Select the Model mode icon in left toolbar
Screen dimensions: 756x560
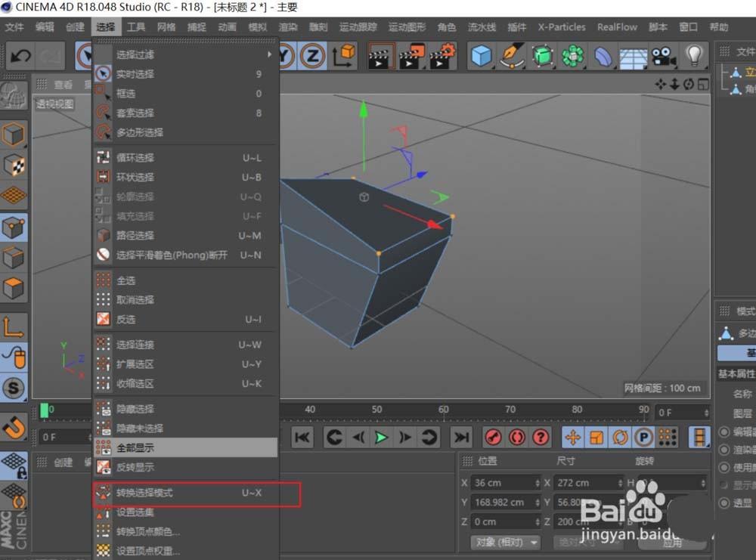[13, 132]
